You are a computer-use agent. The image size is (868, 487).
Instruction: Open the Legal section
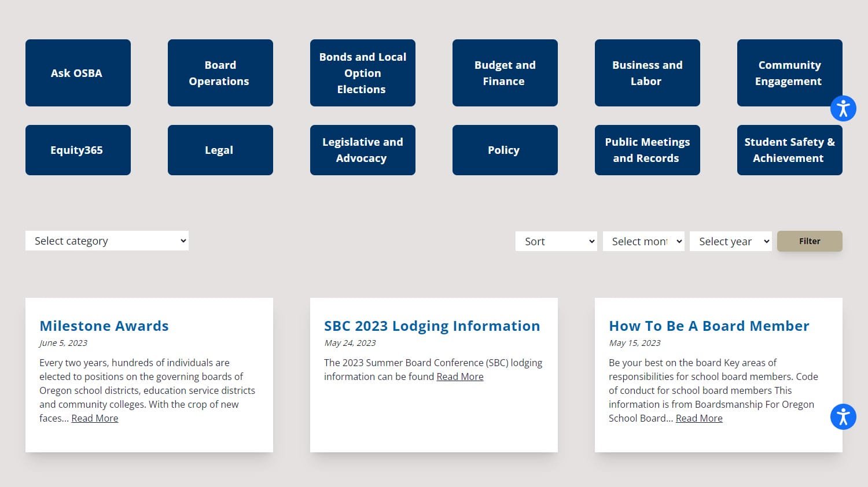220,150
